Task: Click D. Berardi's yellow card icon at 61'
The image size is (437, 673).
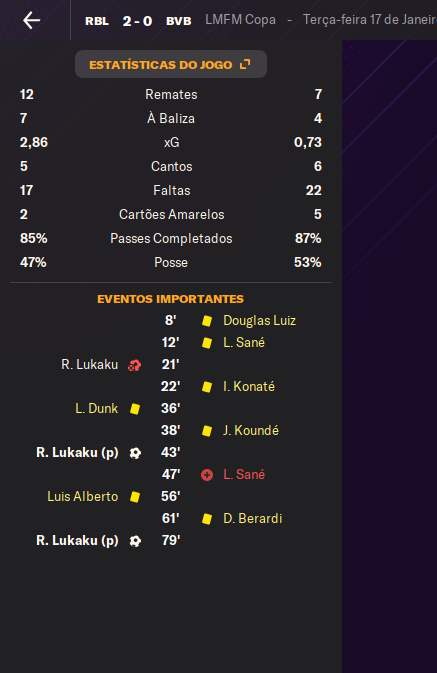Action: 207,518
